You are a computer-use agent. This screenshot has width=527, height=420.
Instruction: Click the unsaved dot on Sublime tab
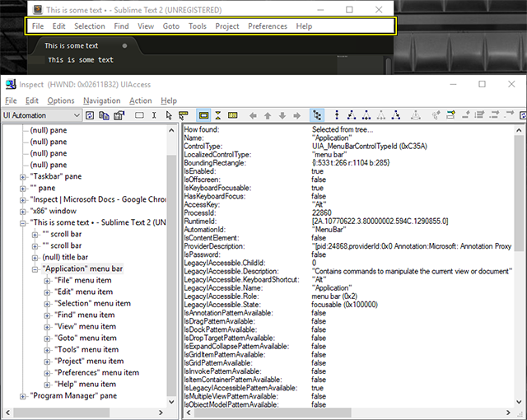[124, 46]
